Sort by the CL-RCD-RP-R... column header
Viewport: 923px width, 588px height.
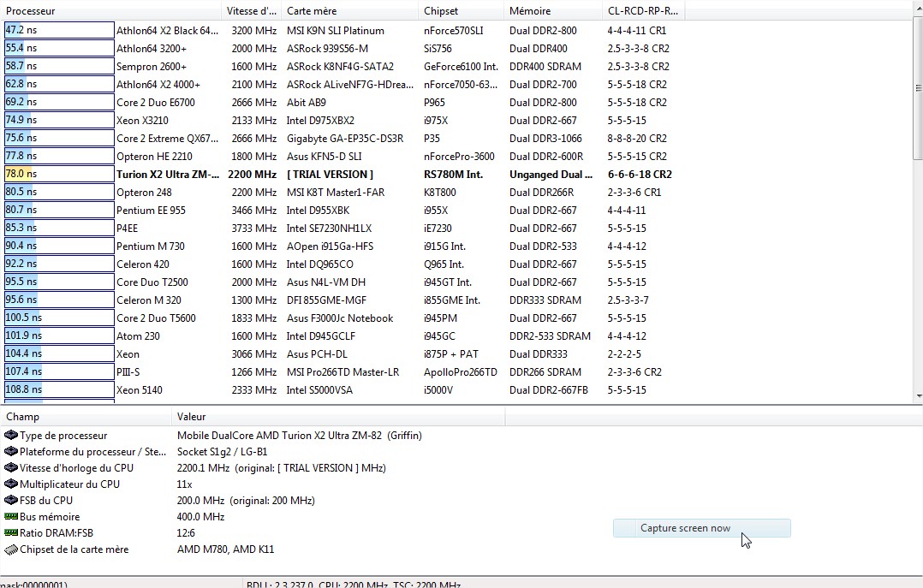(x=643, y=10)
